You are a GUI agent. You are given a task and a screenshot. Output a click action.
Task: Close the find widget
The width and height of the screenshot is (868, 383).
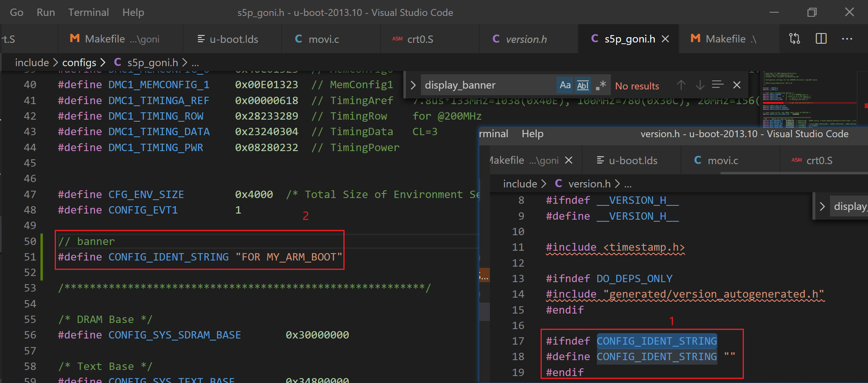click(737, 85)
